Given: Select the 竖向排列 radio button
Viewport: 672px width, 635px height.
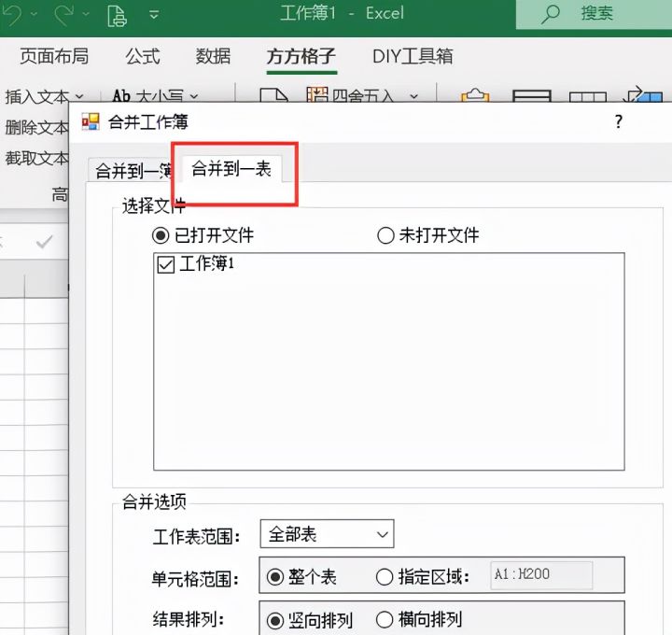Looking at the screenshot, I should click(x=274, y=620).
